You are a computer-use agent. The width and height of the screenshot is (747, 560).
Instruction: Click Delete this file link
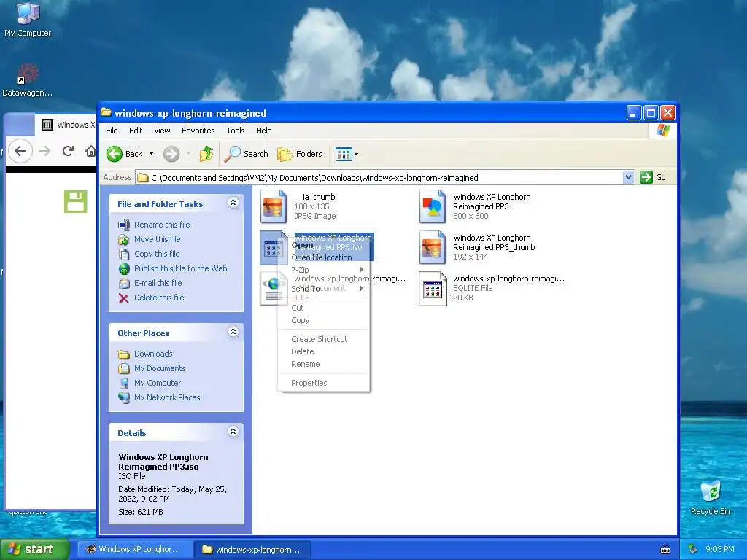pyautogui.click(x=158, y=297)
